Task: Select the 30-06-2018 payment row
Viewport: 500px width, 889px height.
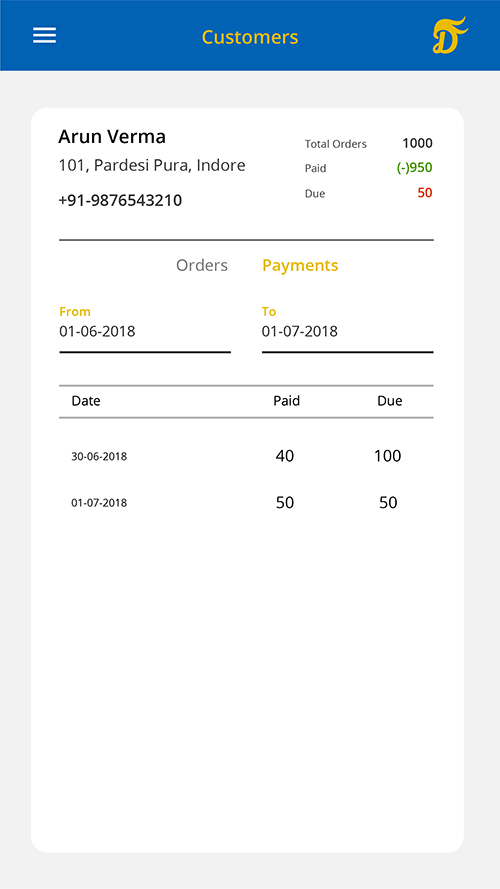Action: click(246, 456)
